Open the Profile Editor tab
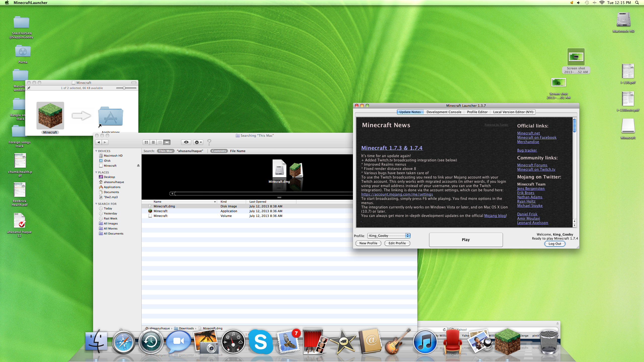The width and height of the screenshot is (644, 362). pyautogui.click(x=477, y=112)
